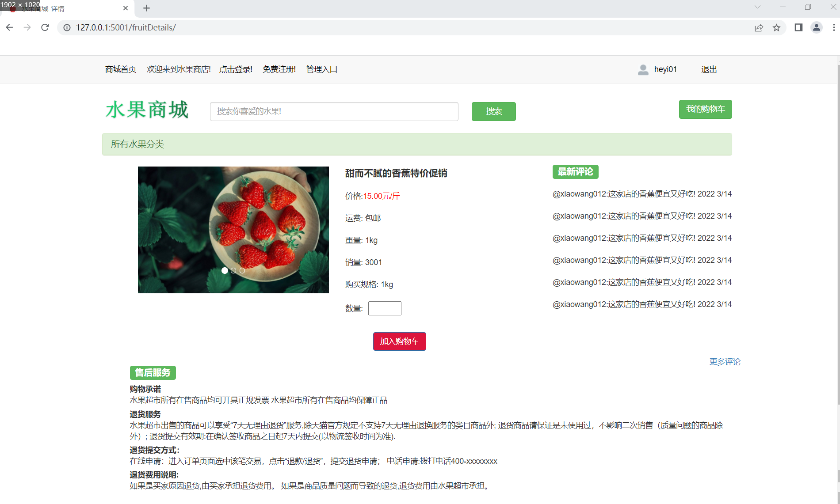Click the 退货费用说明: heading

click(154, 475)
